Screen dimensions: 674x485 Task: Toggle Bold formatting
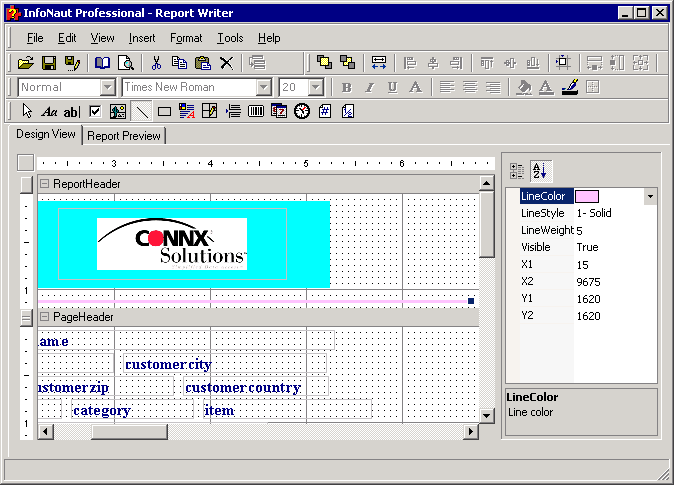tap(346, 88)
